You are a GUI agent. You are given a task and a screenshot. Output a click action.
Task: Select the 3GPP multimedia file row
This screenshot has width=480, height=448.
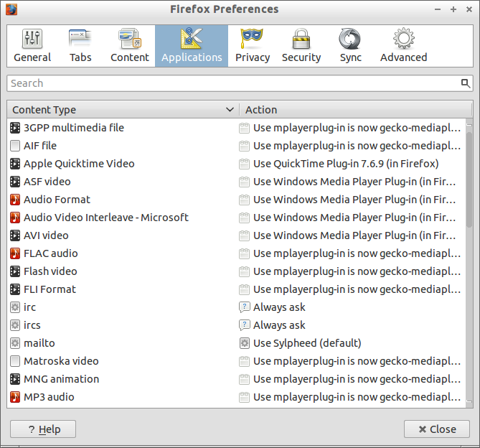236,128
